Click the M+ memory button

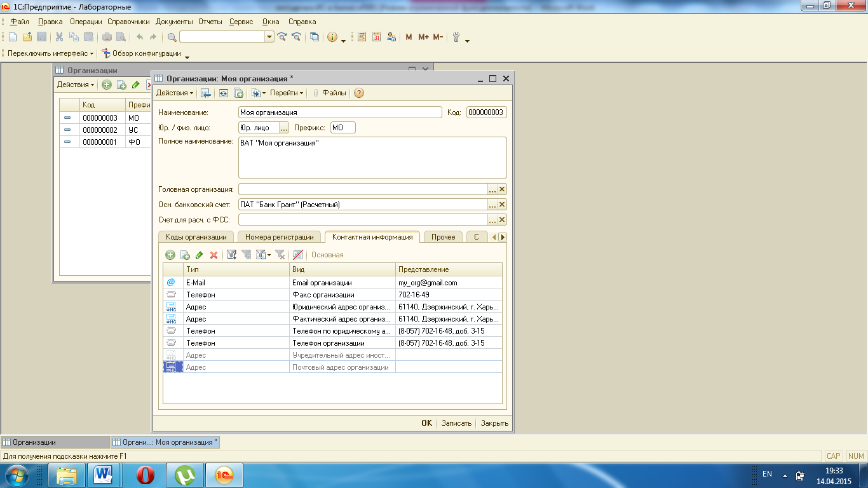coord(423,37)
